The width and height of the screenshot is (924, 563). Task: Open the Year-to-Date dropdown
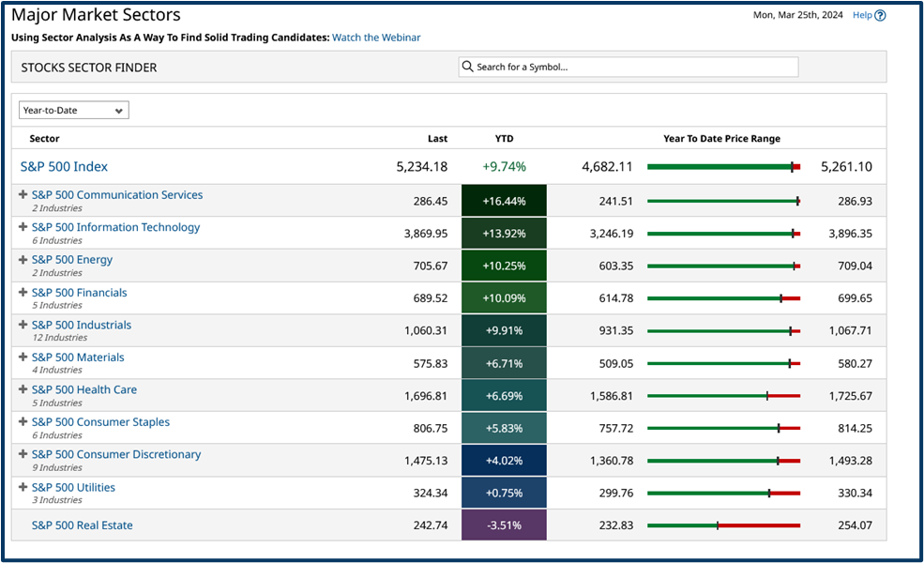(73, 110)
